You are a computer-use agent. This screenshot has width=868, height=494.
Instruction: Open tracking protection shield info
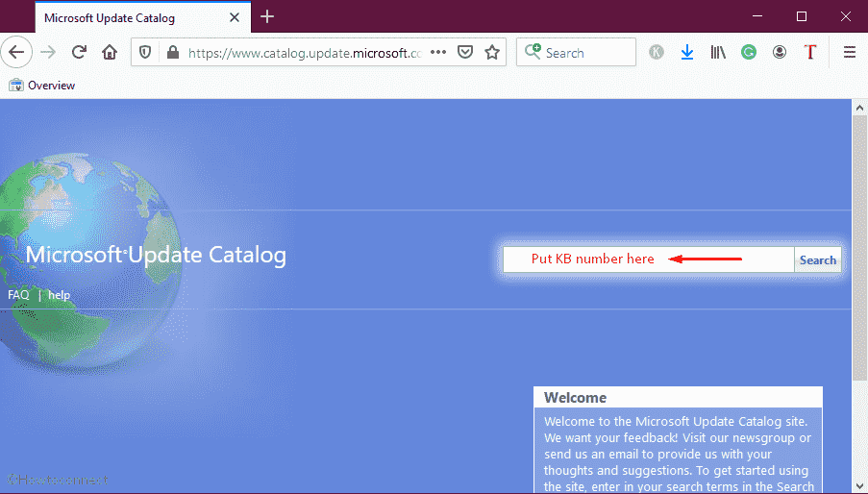(x=145, y=53)
